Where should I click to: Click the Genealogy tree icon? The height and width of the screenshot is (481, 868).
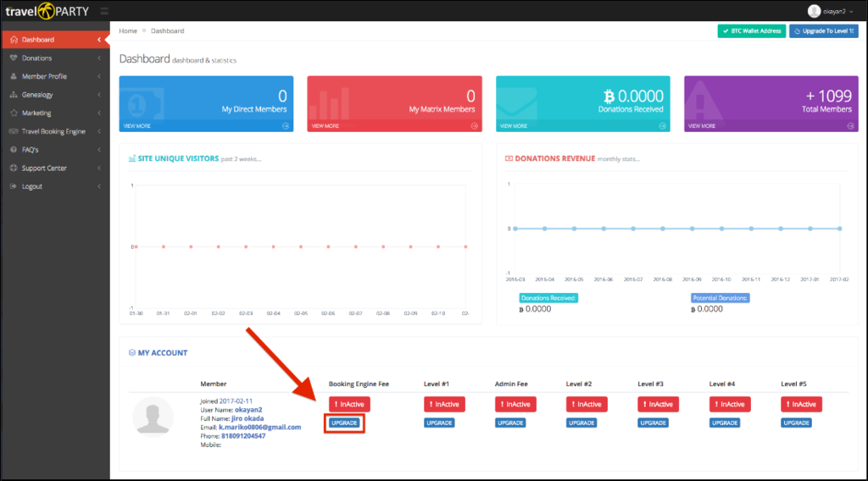14,95
